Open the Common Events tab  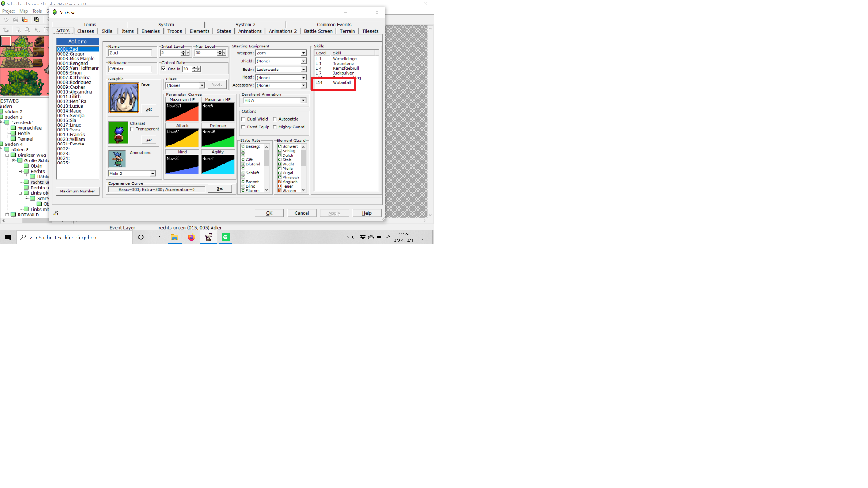coord(334,24)
